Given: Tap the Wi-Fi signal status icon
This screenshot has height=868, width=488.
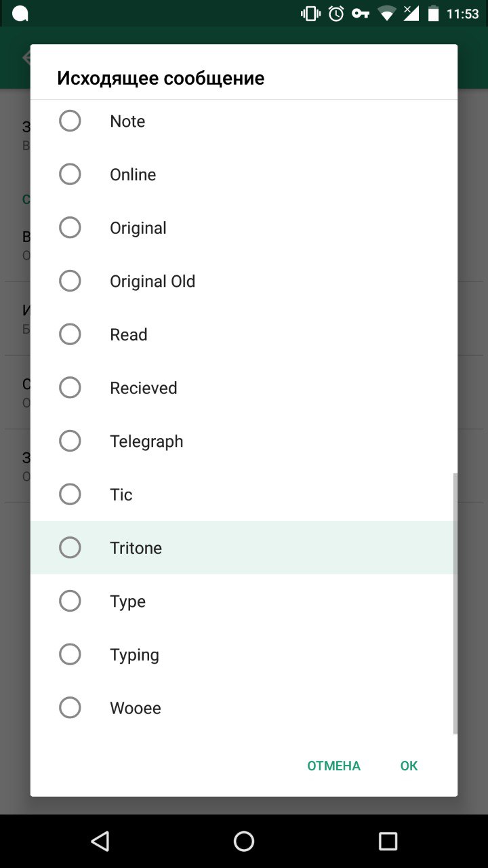Looking at the screenshot, I should coord(386,14).
